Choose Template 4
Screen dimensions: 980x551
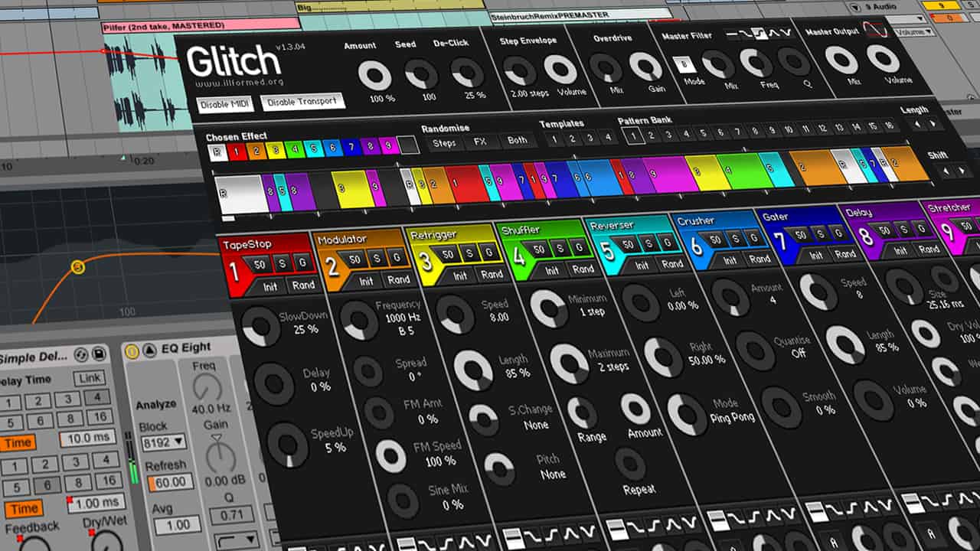pyautogui.click(x=607, y=138)
